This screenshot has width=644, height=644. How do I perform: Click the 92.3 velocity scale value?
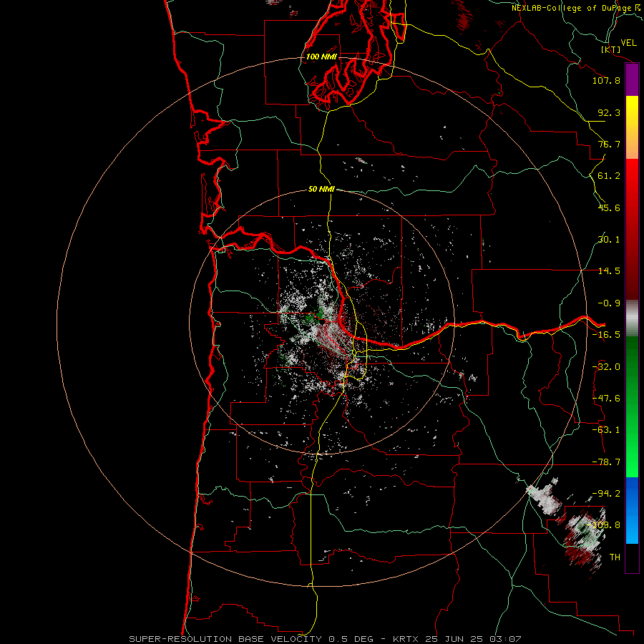click(x=609, y=112)
